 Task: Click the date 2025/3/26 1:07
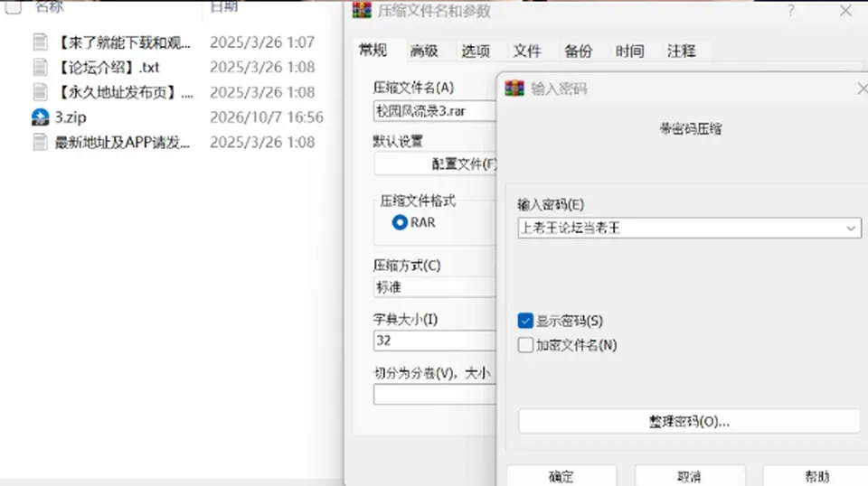[262, 42]
